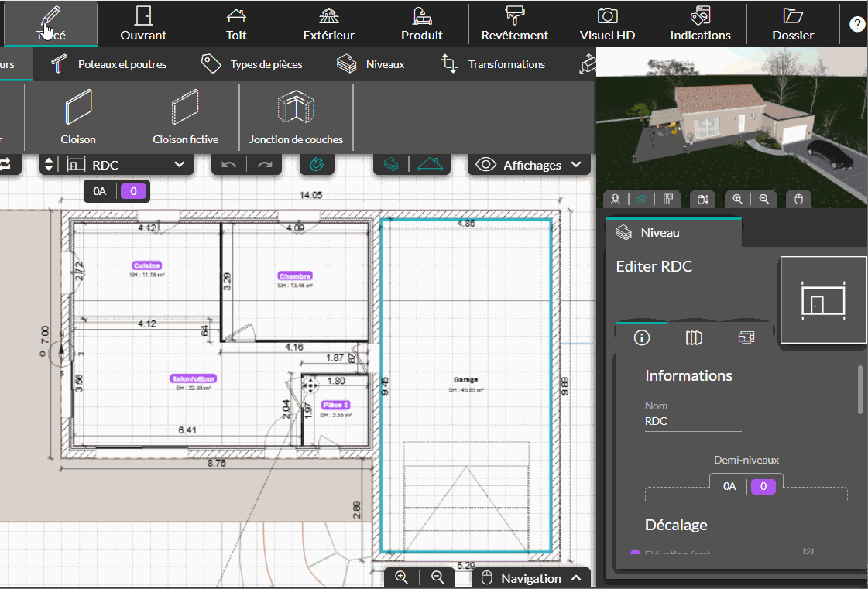This screenshot has width=868, height=589.
Task: Click the redo arrow in plan toolbar
Action: coord(265,165)
